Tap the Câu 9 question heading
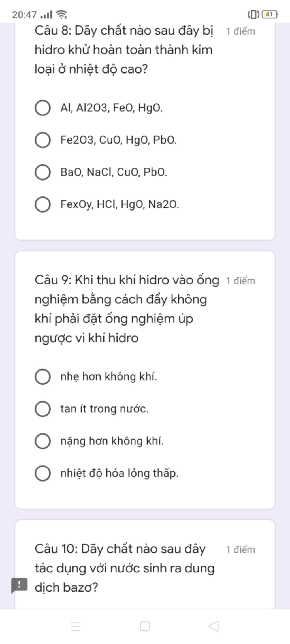This screenshot has width=290, height=644. click(x=127, y=309)
